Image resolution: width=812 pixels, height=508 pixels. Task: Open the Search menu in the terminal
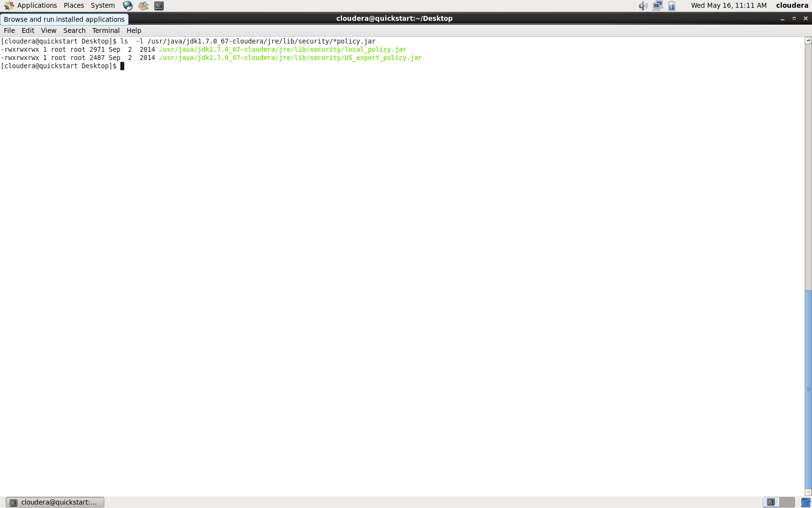pyautogui.click(x=74, y=30)
